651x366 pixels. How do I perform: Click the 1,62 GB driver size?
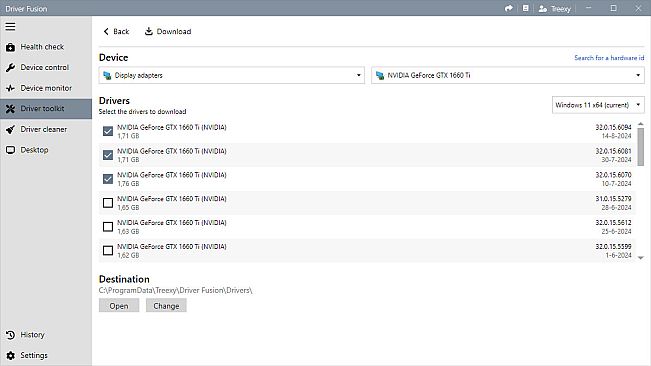[128, 255]
